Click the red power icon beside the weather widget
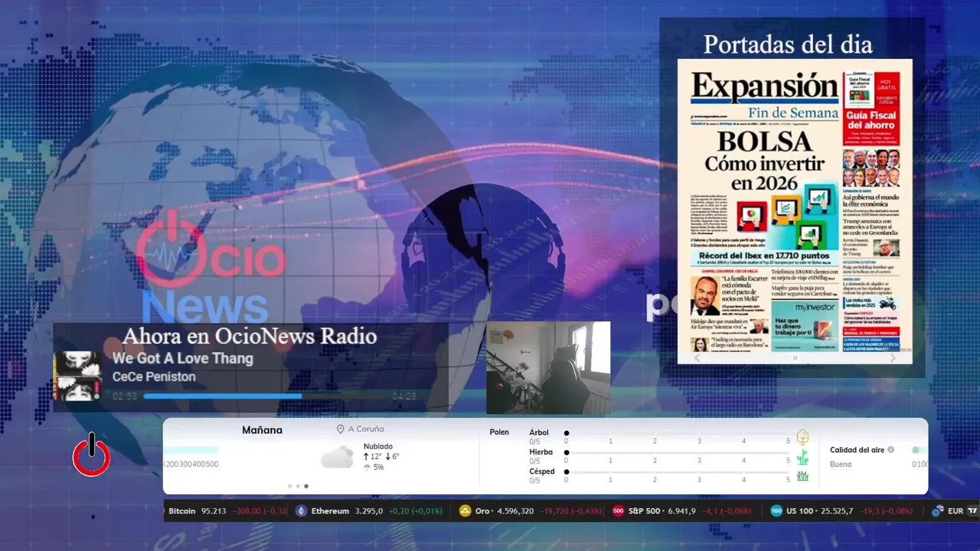This screenshot has height=551, width=980. click(92, 455)
